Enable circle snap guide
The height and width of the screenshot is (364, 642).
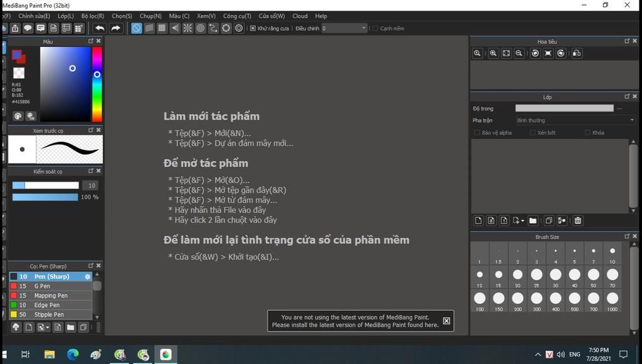(200, 28)
